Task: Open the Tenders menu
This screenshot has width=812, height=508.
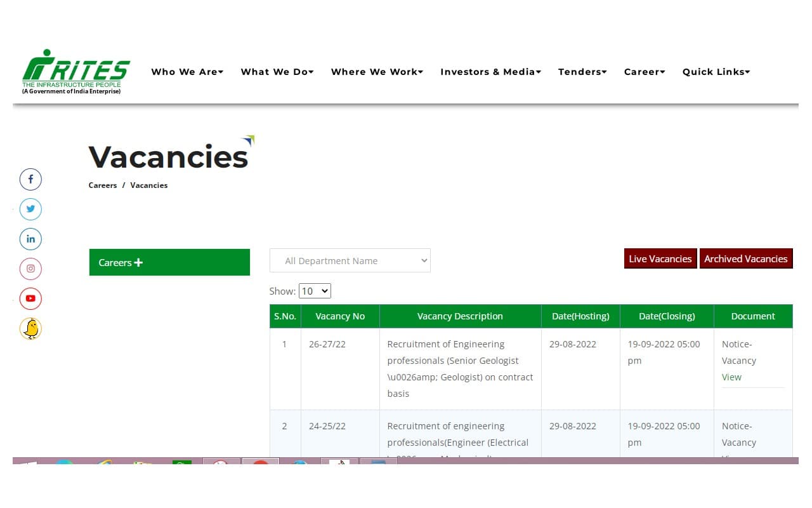Action: click(x=582, y=72)
